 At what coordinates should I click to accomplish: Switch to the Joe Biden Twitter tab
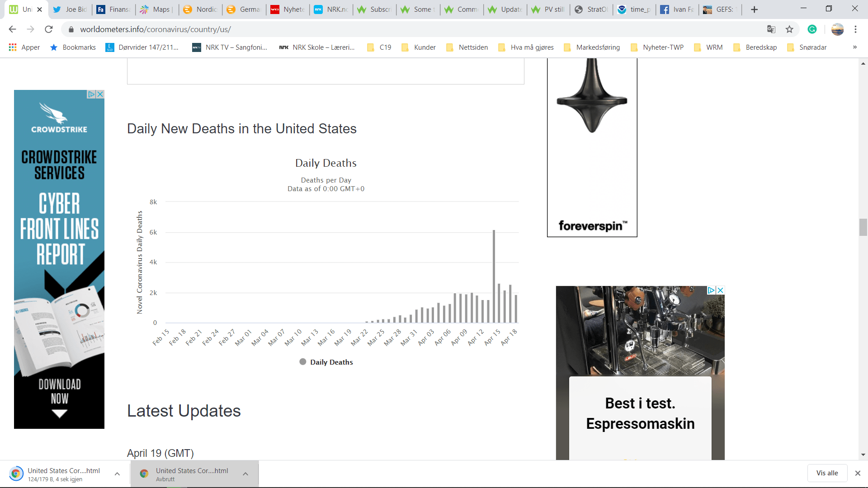tap(70, 9)
